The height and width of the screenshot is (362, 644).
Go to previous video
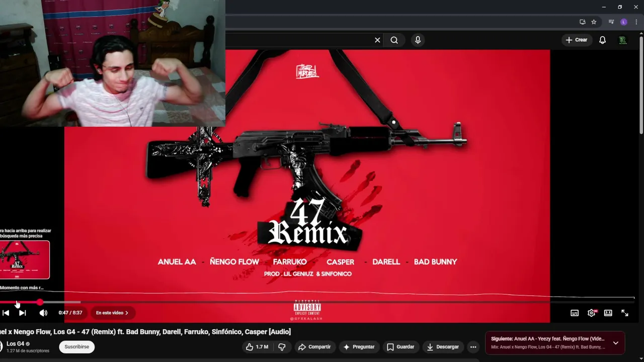(x=6, y=313)
